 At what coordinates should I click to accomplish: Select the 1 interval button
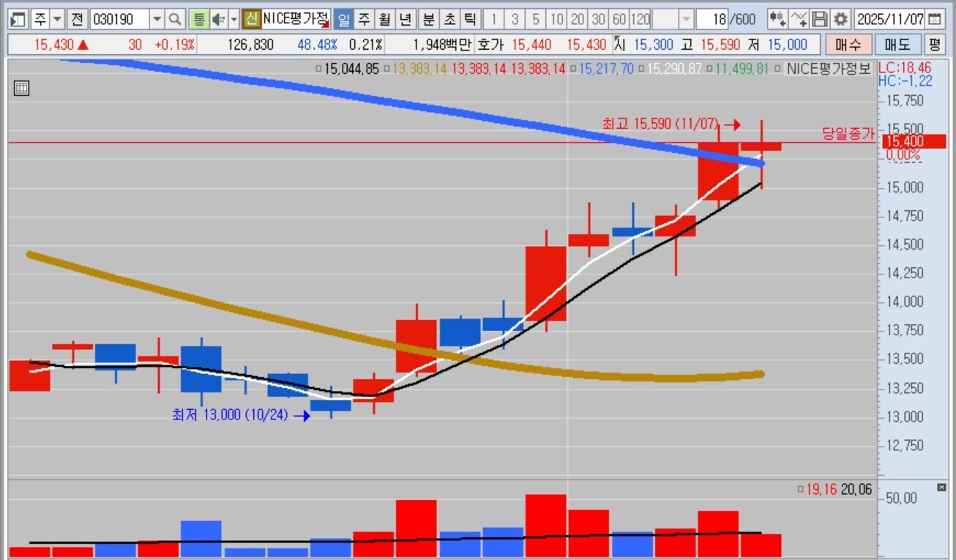click(x=493, y=19)
